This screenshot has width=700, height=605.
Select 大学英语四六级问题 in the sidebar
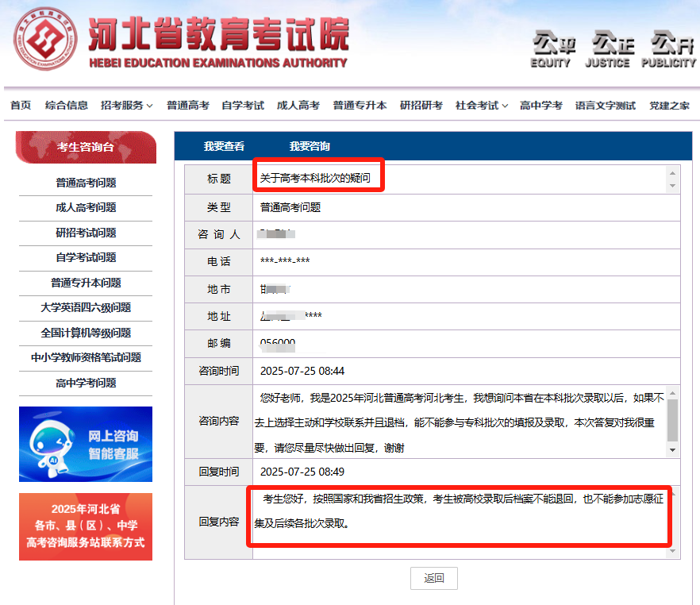(x=86, y=307)
